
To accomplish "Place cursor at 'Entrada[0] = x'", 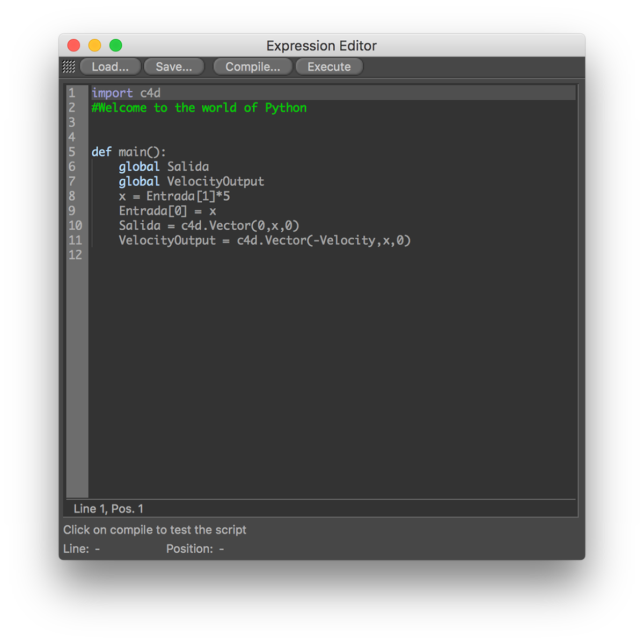I will pos(167,211).
